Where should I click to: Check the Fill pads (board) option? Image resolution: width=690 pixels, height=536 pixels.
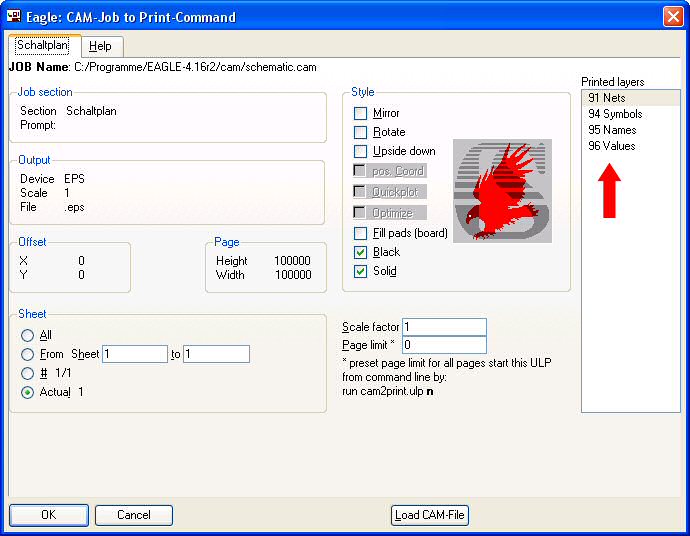coord(361,233)
